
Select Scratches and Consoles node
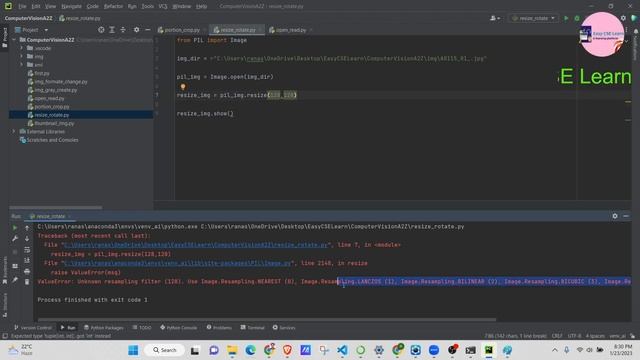tap(52, 140)
